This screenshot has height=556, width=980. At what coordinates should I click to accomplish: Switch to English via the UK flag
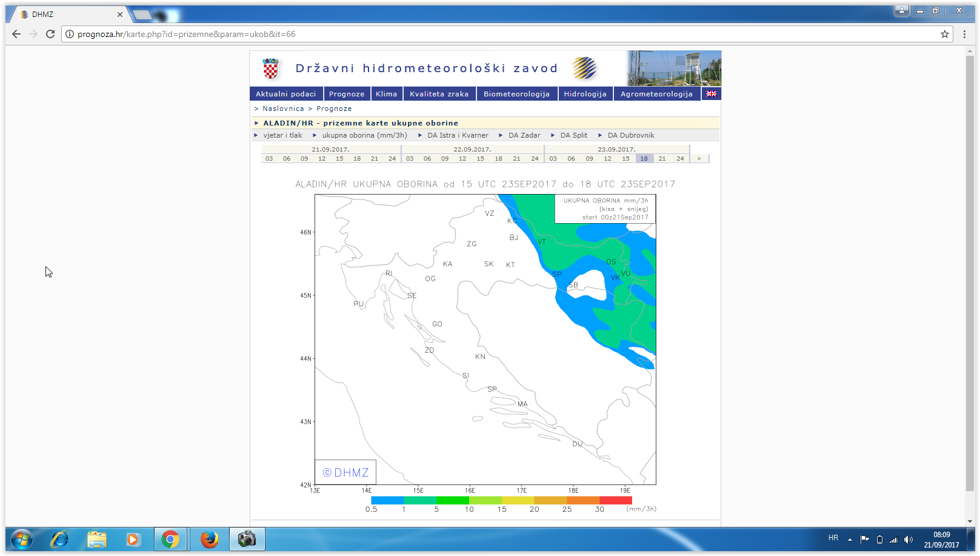[x=711, y=94]
